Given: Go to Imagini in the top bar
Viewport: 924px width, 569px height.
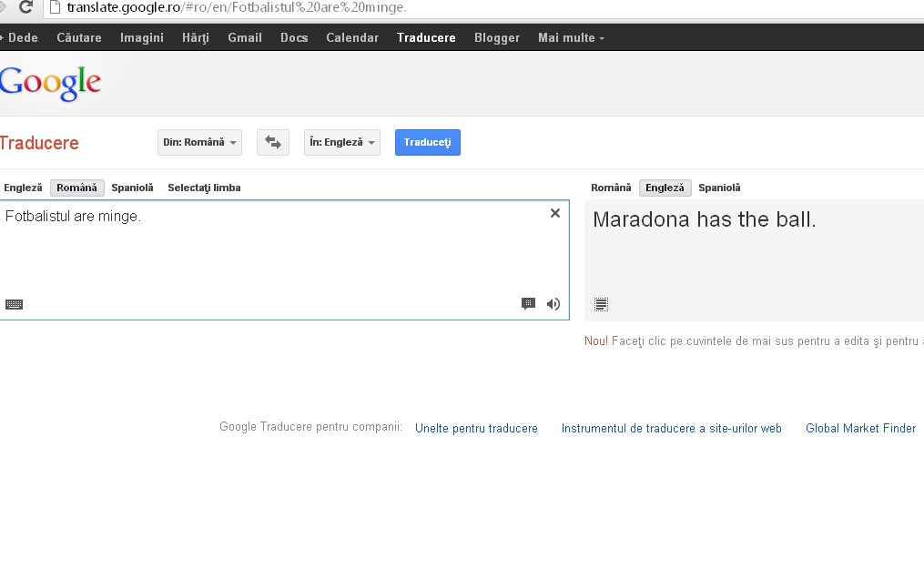Looking at the screenshot, I should click(142, 37).
